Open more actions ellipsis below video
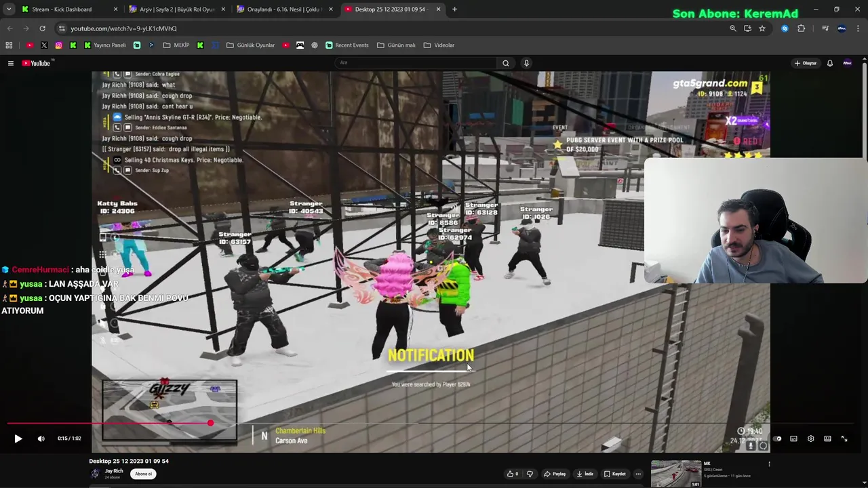 coord(638,474)
